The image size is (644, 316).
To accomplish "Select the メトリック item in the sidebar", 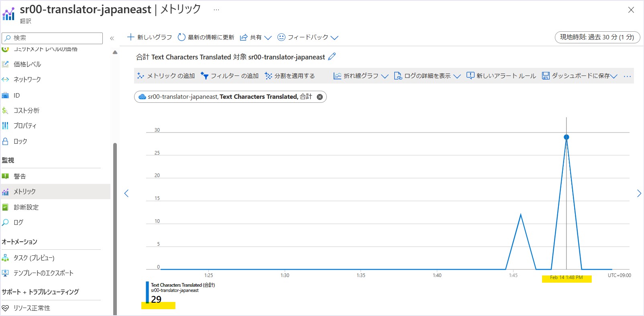I will [x=55, y=192].
